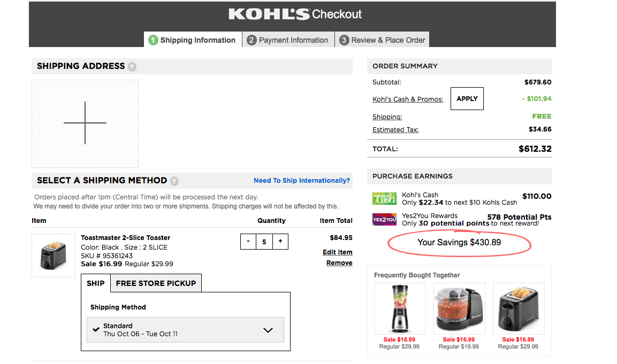Click the blender thumbnail under Frequently Bought Together
The image size is (617, 364).
[399, 308]
